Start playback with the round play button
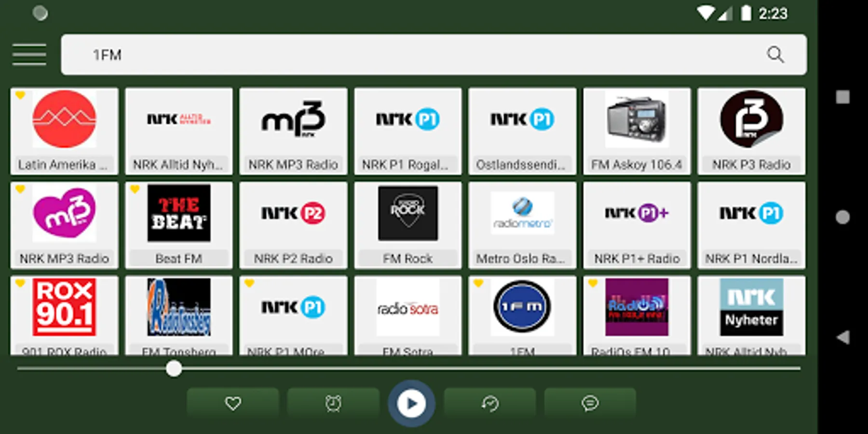Viewport: 868px width, 434px height. pos(411,404)
